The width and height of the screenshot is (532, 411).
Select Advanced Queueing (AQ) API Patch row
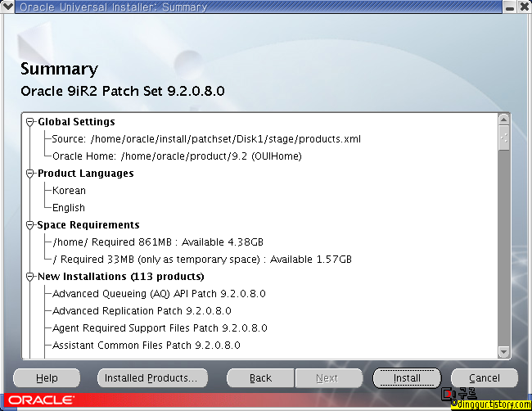(159, 294)
